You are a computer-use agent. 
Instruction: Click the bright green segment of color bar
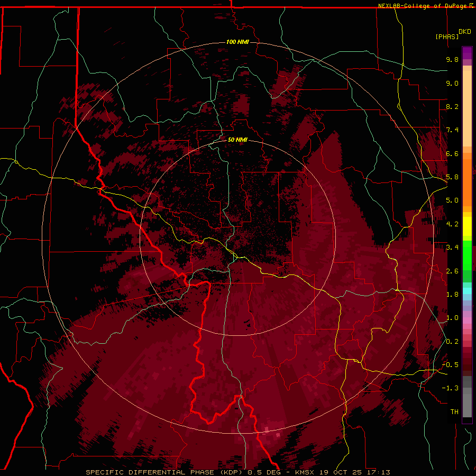[467, 255]
